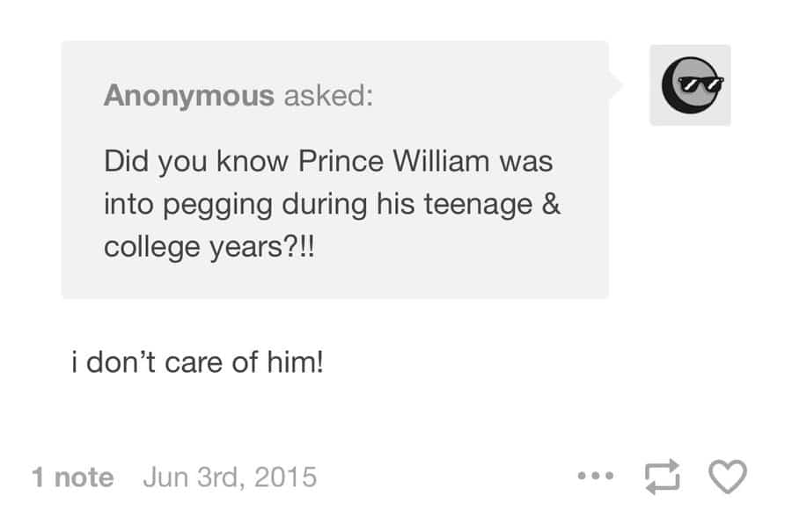This screenshot has width=792, height=532.
Task: Click "teenage &" in the ask text
Action: pos(492,204)
